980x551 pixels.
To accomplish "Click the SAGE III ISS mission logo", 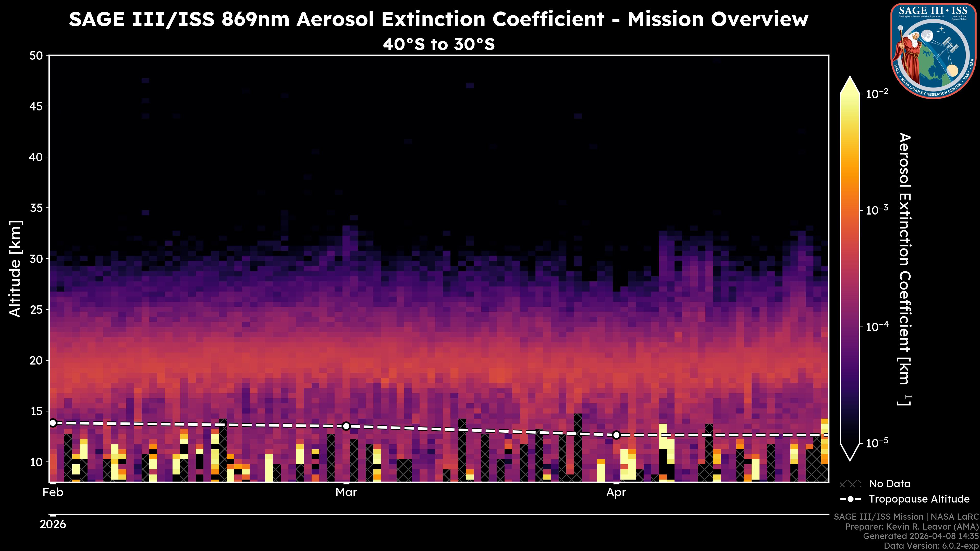I will pos(933,51).
